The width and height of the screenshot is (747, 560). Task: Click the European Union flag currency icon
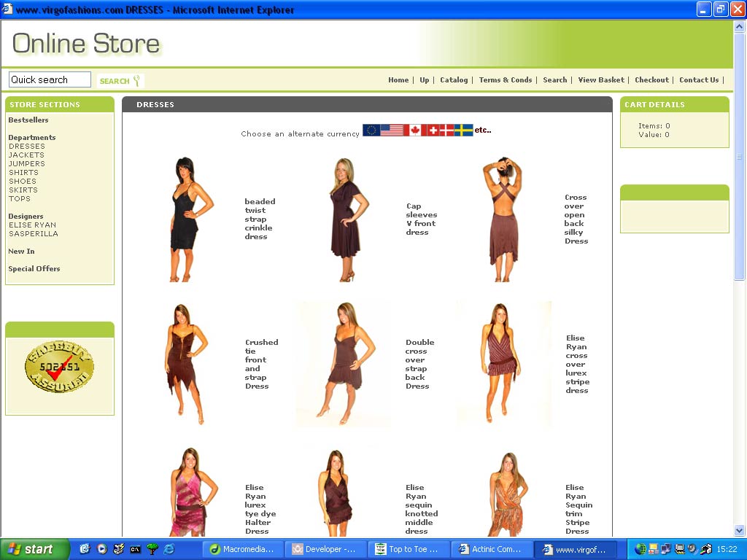371,131
